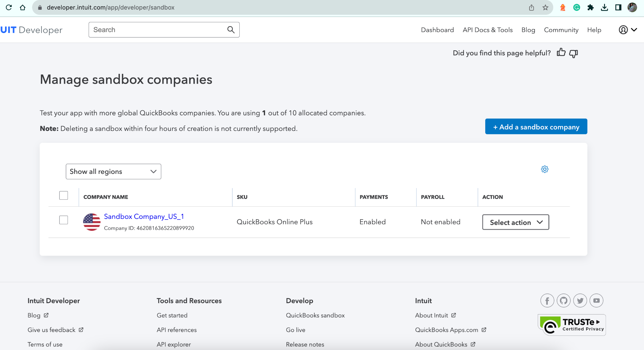This screenshot has height=350, width=644.
Task: Click the US flag icon of Sandbox Company_US_1
Action: point(92,222)
